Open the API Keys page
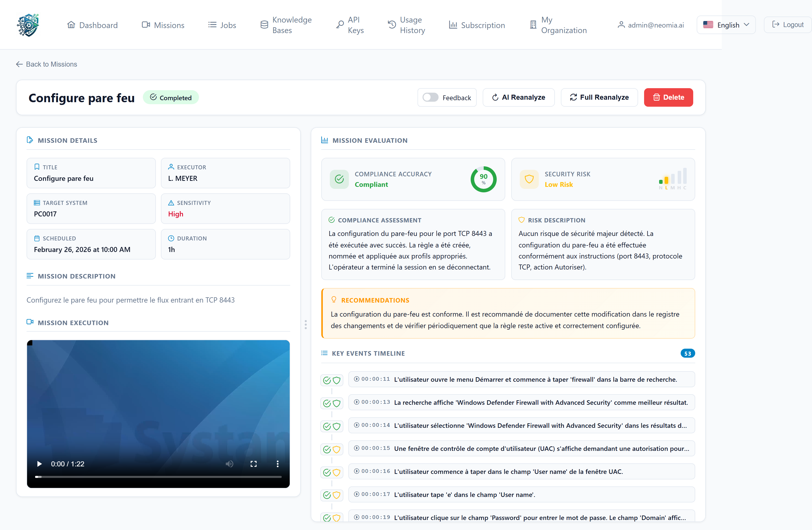812x530 pixels. pyautogui.click(x=350, y=25)
